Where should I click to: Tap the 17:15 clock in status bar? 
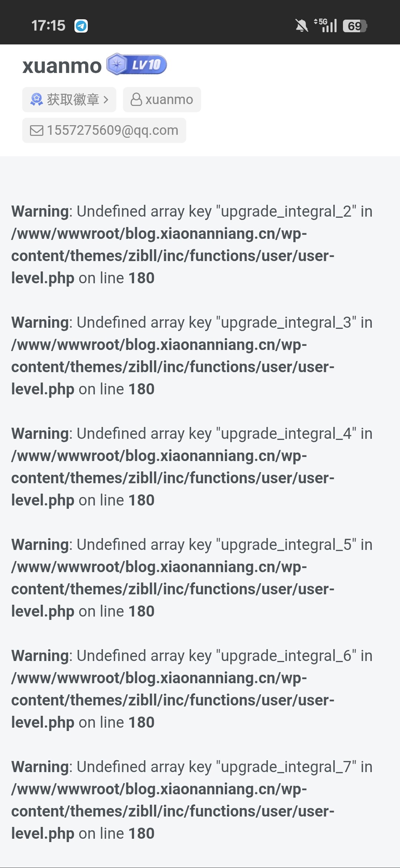[x=48, y=26]
